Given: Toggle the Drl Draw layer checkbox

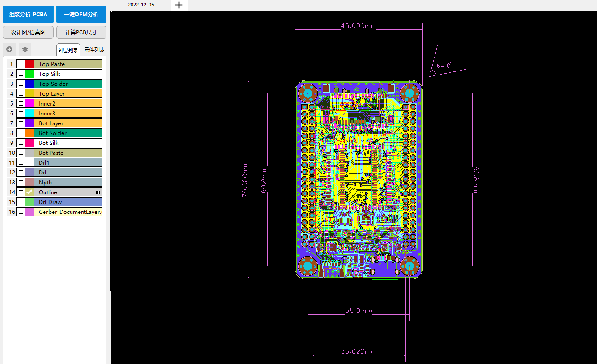Looking at the screenshot, I should [x=21, y=202].
